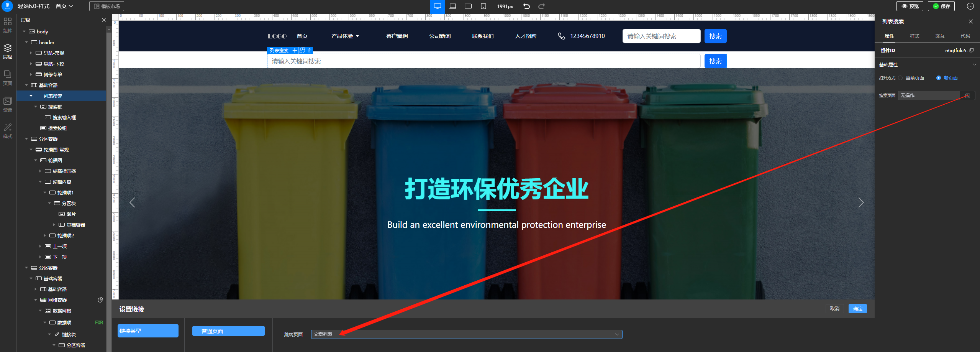
Task: Switch to tablet landscape viewport
Action: (468, 6)
